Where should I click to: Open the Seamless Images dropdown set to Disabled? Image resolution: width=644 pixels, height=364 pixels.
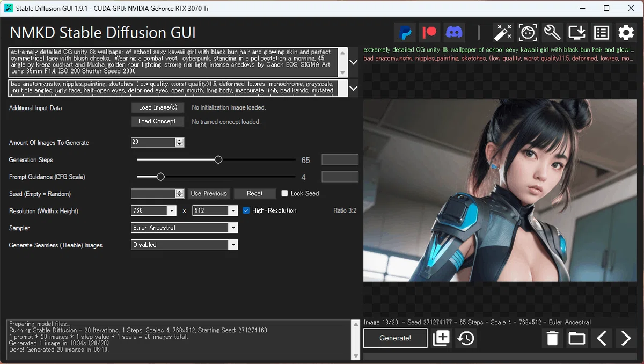pos(184,245)
